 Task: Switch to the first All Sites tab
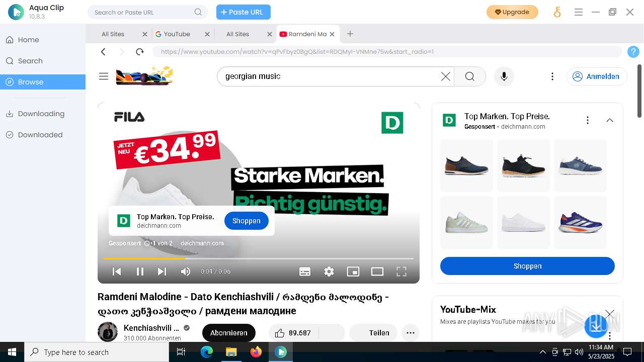pyautogui.click(x=113, y=34)
